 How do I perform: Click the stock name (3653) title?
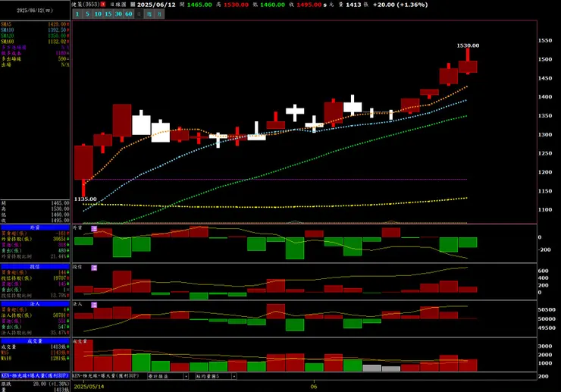point(86,5)
